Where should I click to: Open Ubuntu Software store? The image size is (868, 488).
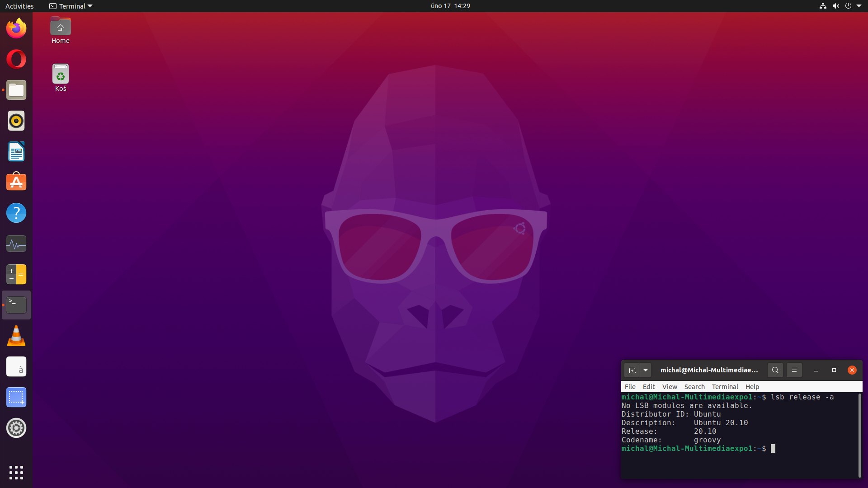pos(16,182)
